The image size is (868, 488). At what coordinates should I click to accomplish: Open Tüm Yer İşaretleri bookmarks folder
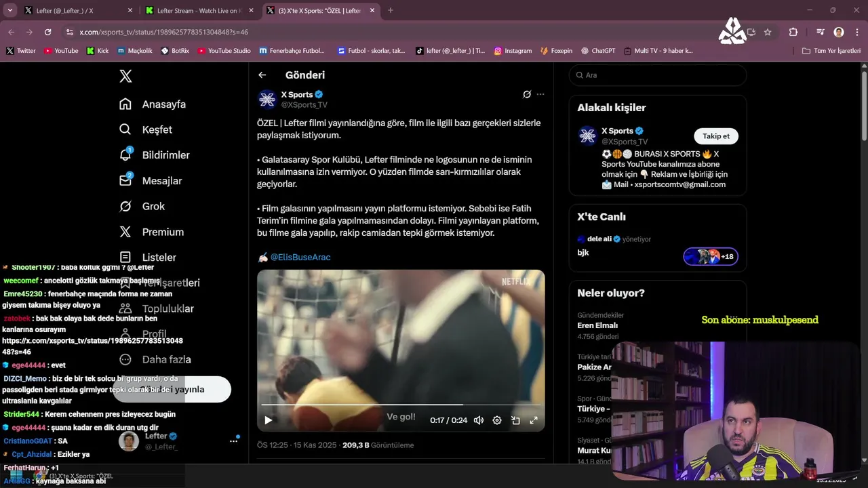[831, 51]
